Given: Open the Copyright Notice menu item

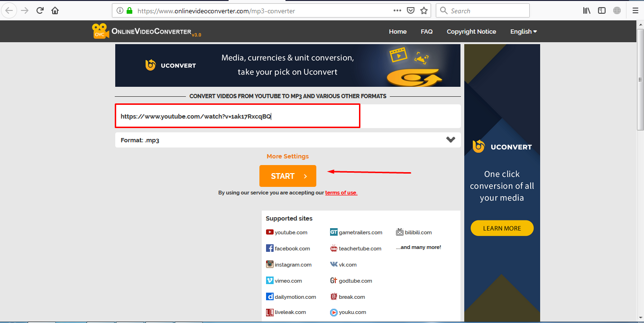Looking at the screenshot, I should click(x=471, y=31).
